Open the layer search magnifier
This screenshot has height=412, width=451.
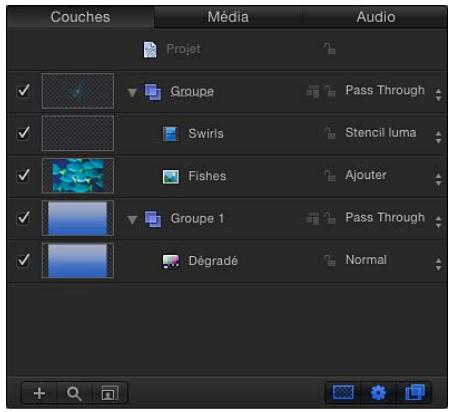click(74, 393)
